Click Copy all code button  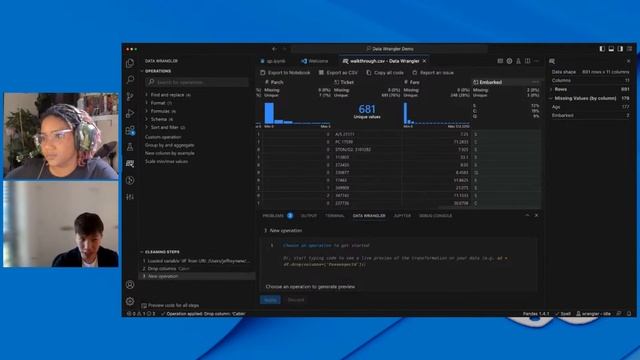pos(385,73)
